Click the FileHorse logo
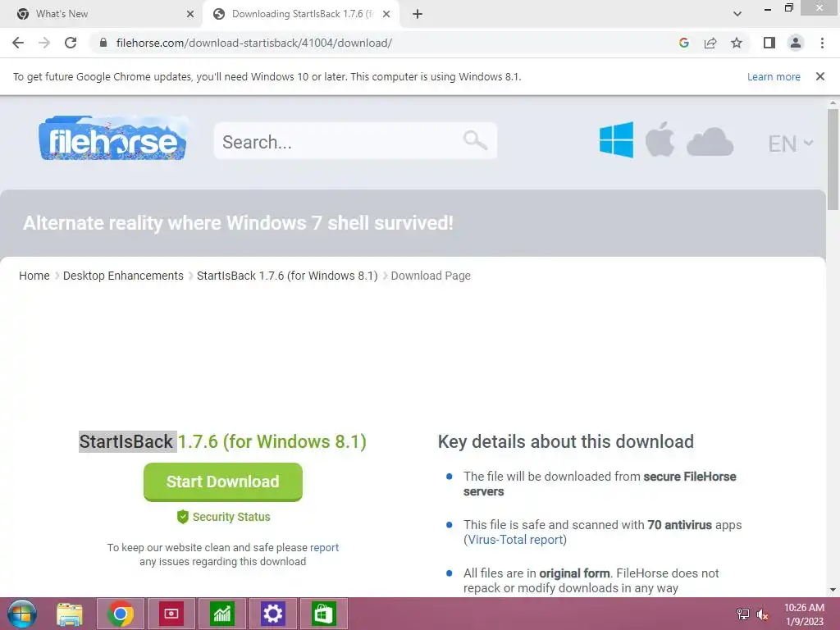This screenshot has width=840, height=630. 113,139
